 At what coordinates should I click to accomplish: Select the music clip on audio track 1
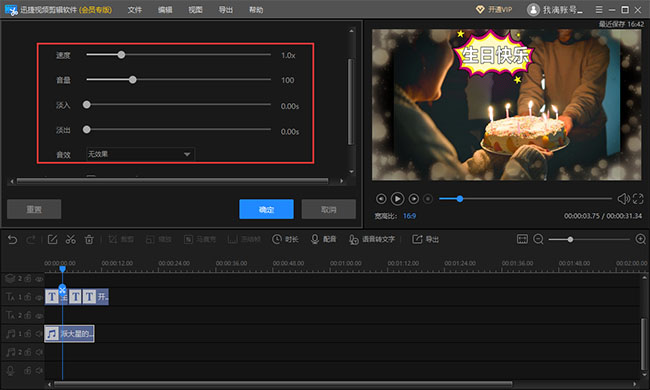coord(69,334)
